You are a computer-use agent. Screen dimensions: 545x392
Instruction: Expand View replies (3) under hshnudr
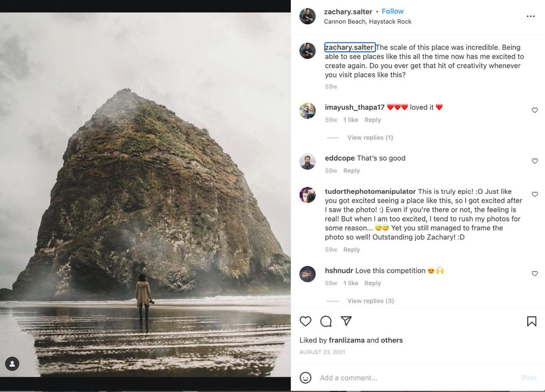pos(370,301)
